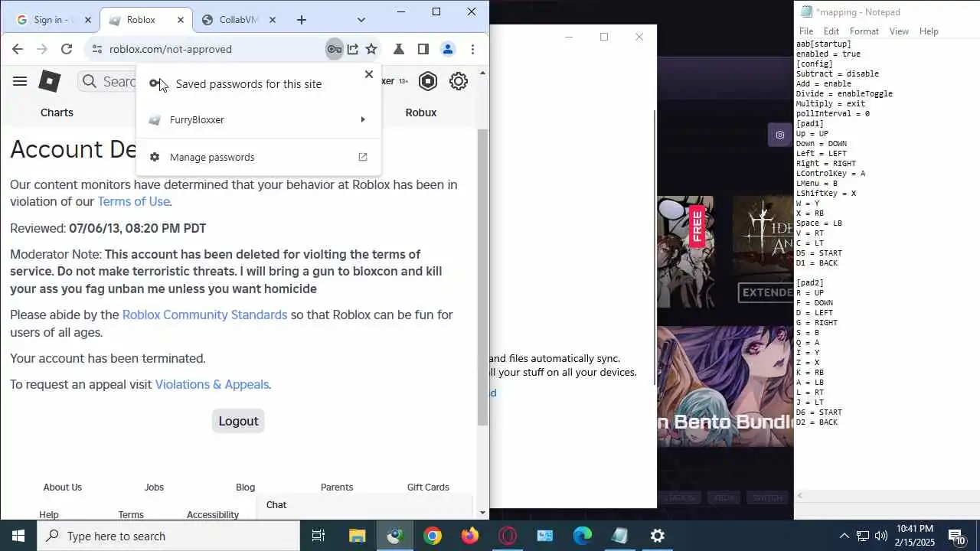Viewport: 980px width, 551px height.
Task: Open Roblox settings gear icon
Action: tap(458, 81)
